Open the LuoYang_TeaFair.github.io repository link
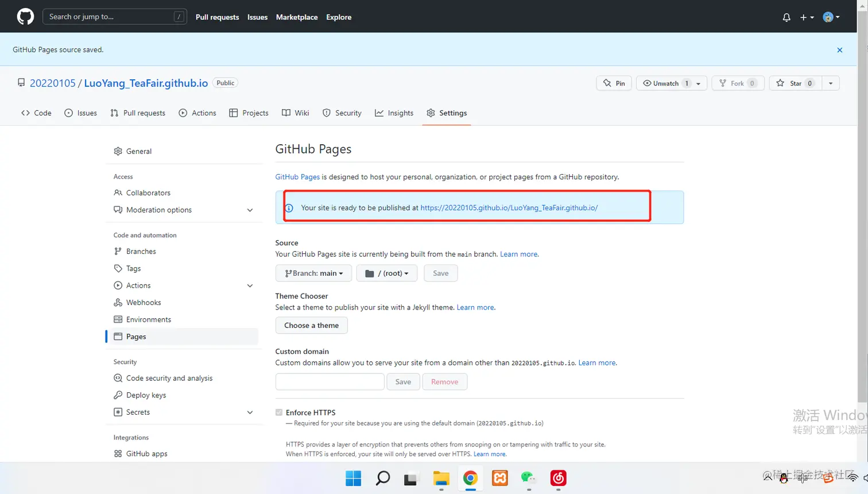Viewport: 868px width, 494px height. point(146,83)
